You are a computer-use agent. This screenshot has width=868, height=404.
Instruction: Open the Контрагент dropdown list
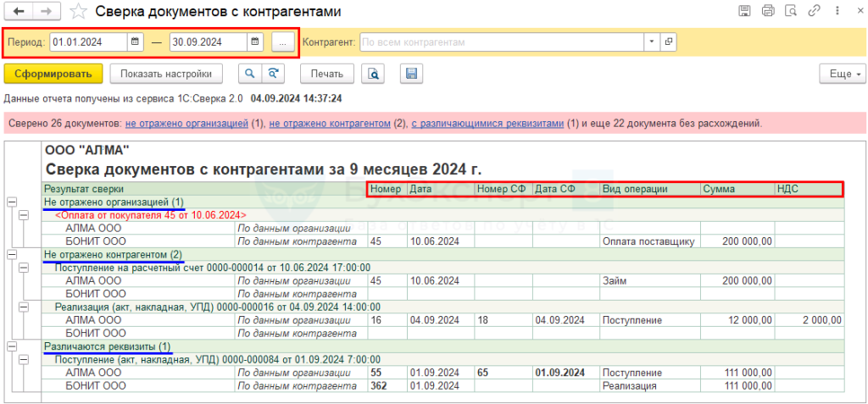click(651, 42)
